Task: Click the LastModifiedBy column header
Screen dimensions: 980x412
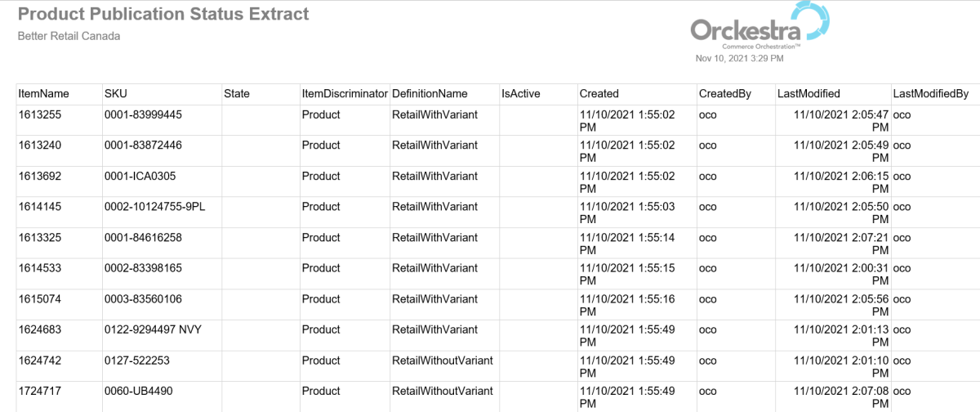Action: [x=930, y=94]
